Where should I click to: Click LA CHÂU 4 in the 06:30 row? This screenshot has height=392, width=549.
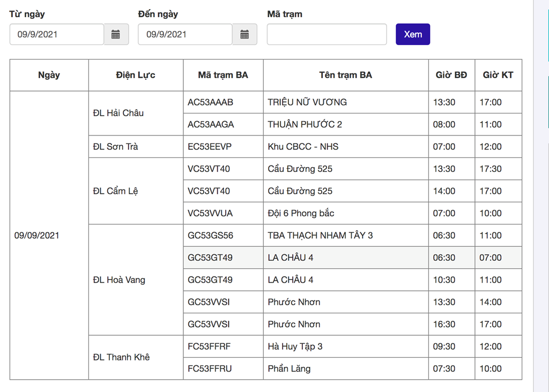(x=290, y=258)
